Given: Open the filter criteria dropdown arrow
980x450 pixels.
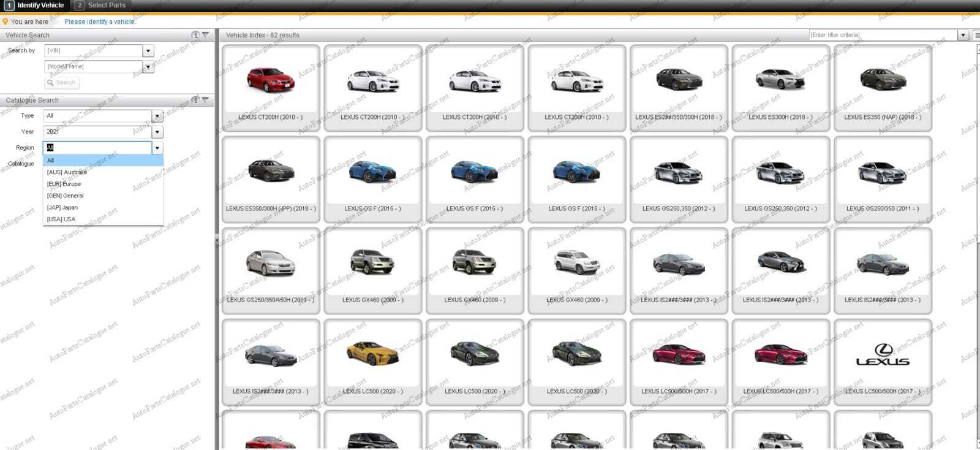Looking at the screenshot, I should click(963, 35).
